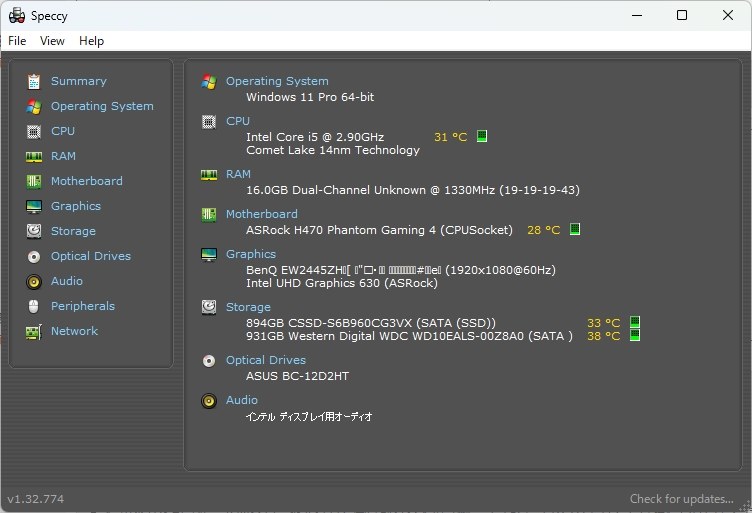Viewport: 752px width, 513px height.
Task: Click the Optical Drives heading link in summary
Action: tap(266, 360)
